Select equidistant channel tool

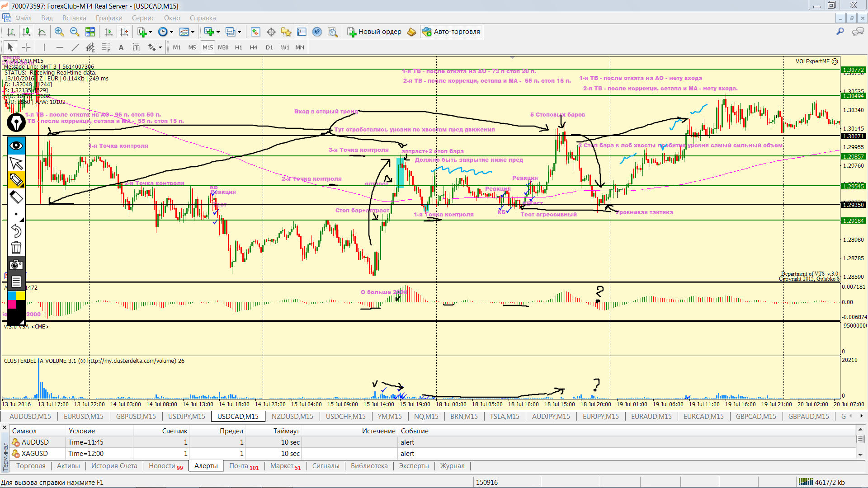(90, 47)
